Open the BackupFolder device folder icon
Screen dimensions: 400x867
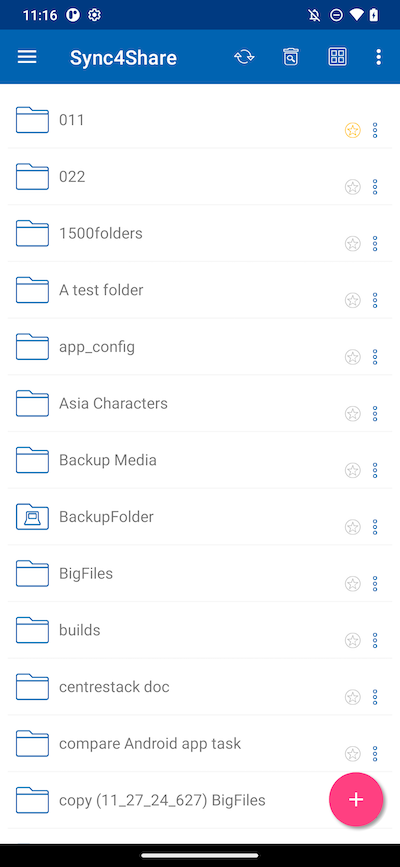point(32,516)
